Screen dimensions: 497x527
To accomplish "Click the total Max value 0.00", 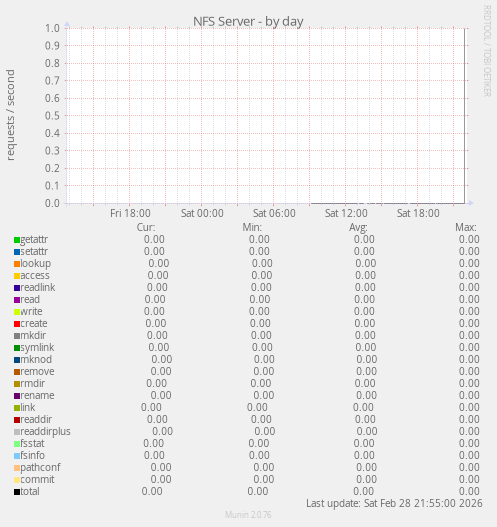I will tap(469, 492).
